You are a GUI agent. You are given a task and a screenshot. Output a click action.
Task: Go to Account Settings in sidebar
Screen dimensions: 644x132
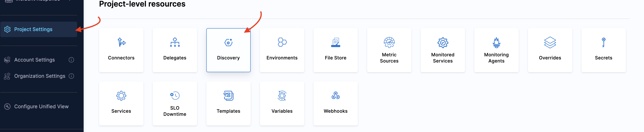[34, 60]
